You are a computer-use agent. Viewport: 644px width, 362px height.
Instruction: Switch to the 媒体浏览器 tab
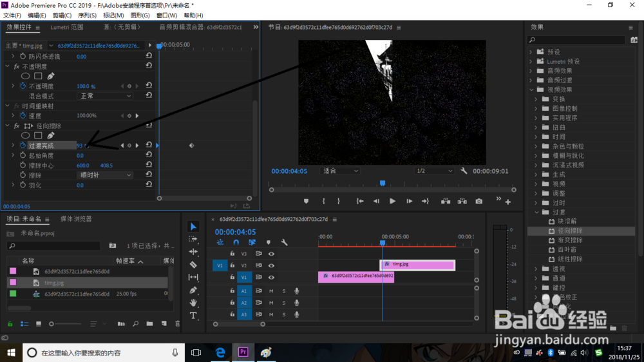[x=76, y=219]
